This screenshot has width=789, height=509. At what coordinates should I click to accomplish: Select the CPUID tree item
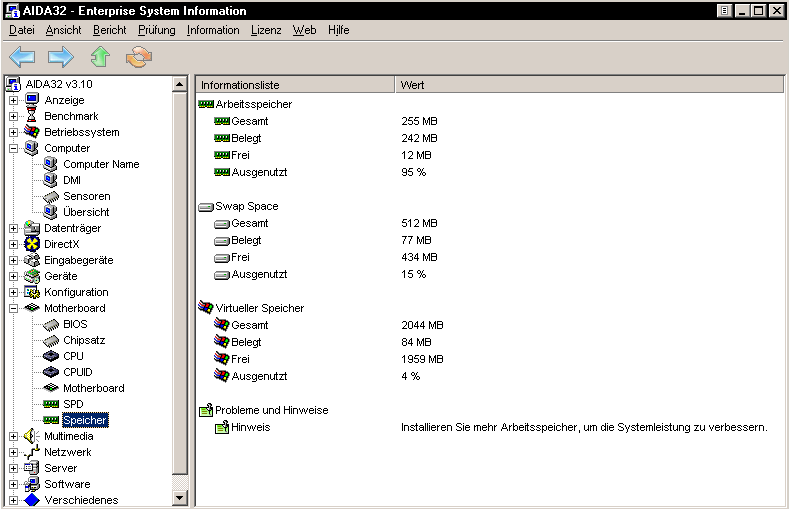pos(78,372)
